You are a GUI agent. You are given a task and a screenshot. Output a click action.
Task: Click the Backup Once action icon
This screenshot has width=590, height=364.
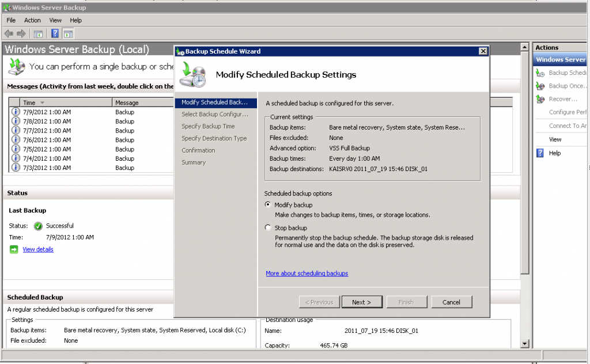click(x=540, y=86)
